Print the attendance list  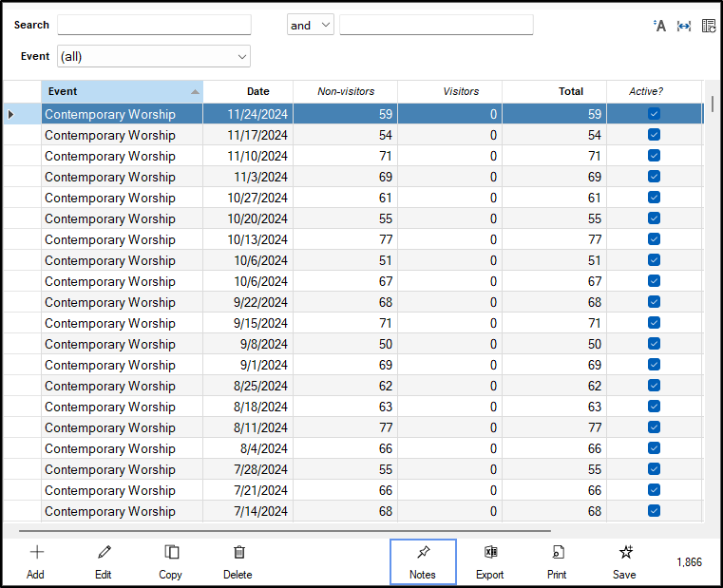[x=558, y=553]
